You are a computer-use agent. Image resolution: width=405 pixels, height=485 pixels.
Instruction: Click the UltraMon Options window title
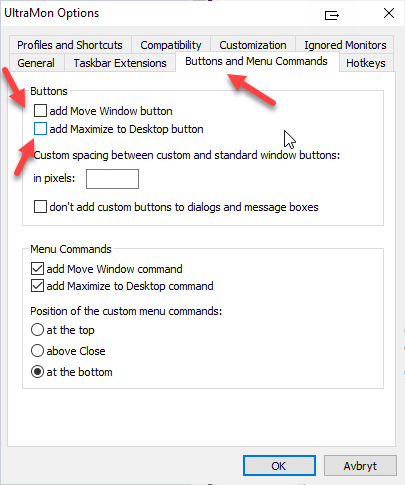coord(52,13)
